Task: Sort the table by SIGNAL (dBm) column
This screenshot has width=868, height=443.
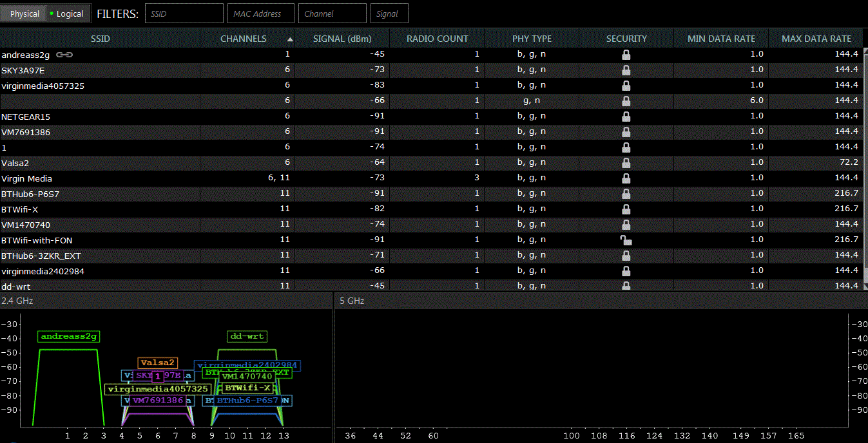Action: pos(342,39)
